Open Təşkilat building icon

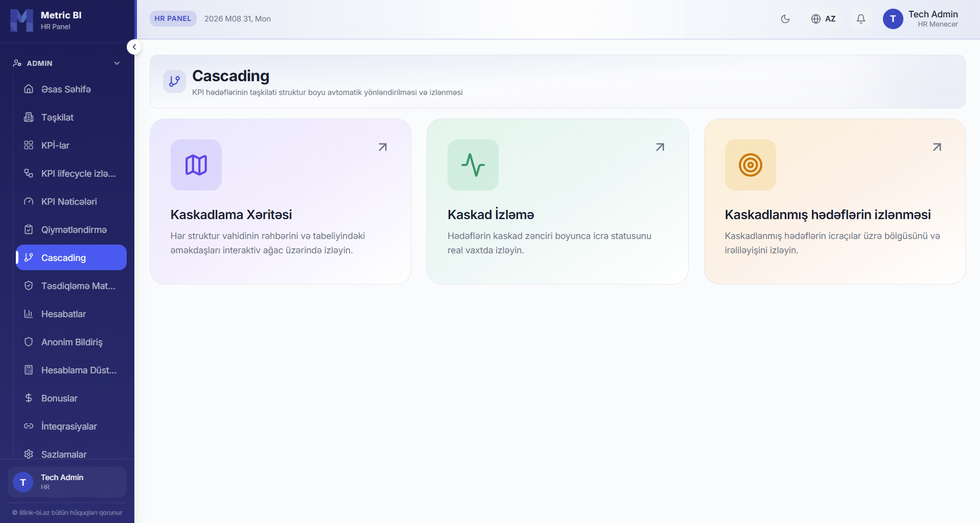point(29,117)
